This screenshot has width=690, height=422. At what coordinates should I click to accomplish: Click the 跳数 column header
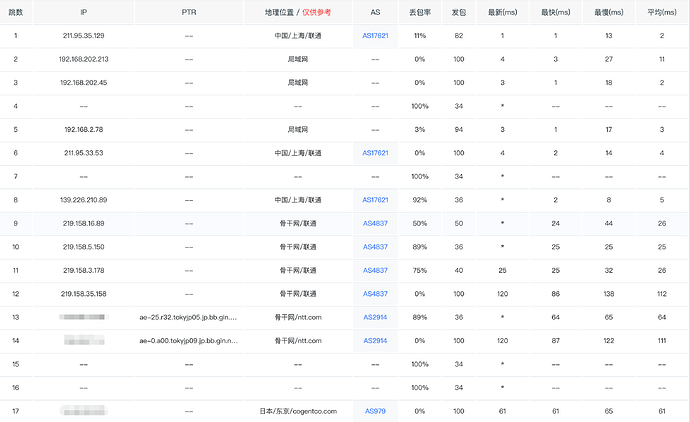click(16, 12)
